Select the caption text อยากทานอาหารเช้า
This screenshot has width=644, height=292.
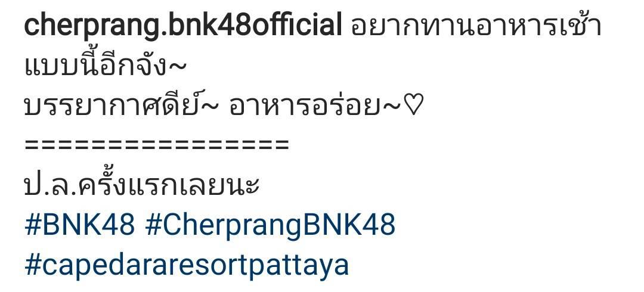pyautogui.click(x=476, y=26)
